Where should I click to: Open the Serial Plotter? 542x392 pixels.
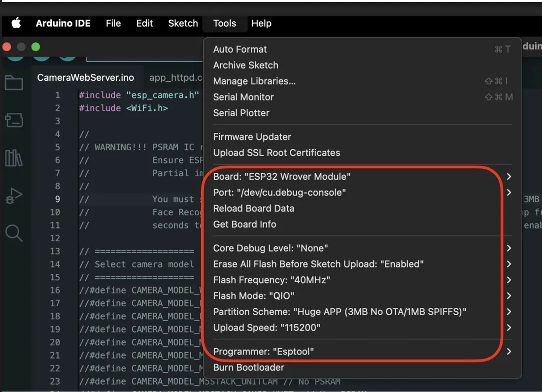[x=362, y=113]
